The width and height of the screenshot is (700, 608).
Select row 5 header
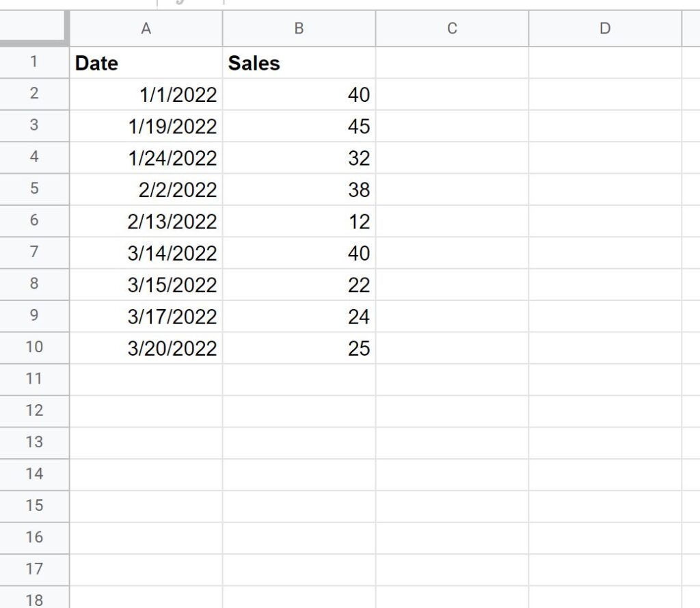[x=34, y=189]
